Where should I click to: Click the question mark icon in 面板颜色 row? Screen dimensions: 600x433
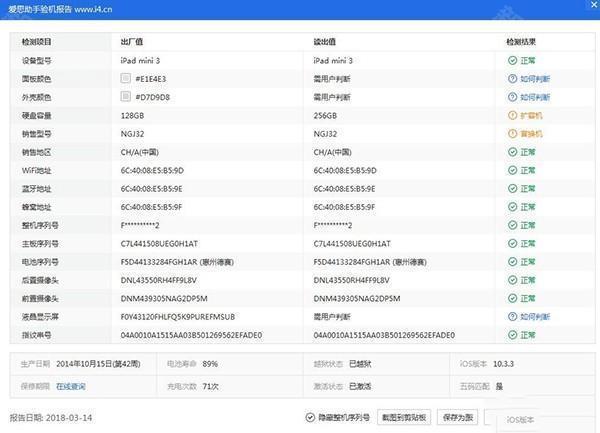(x=512, y=78)
